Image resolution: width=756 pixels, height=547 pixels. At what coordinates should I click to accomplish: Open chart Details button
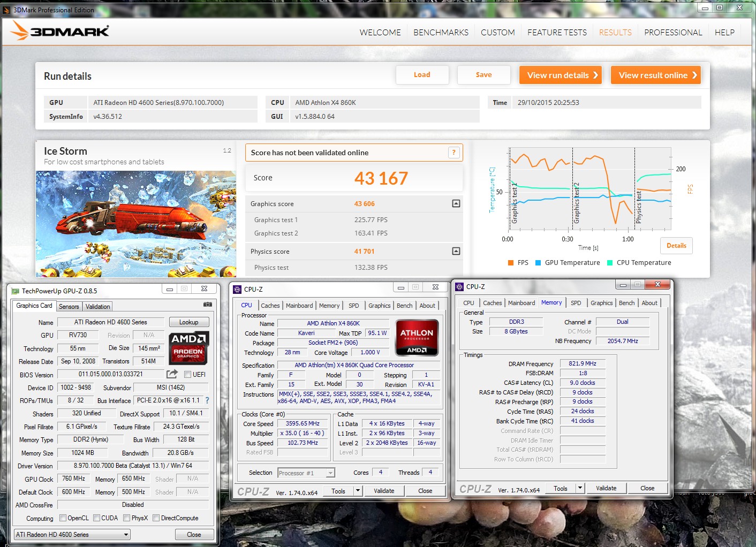(x=676, y=246)
